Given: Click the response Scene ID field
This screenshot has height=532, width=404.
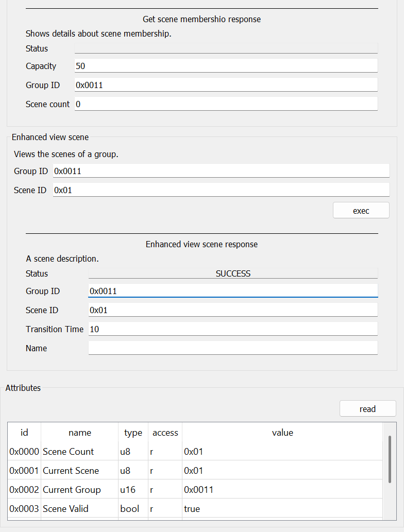Looking at the screenshot, I should 233,310.
